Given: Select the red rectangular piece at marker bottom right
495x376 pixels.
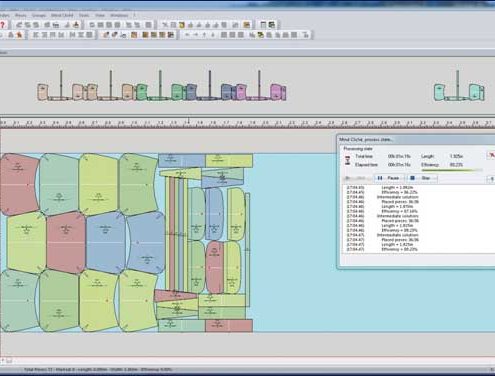Looking at the screenshot, I should 229,325.
